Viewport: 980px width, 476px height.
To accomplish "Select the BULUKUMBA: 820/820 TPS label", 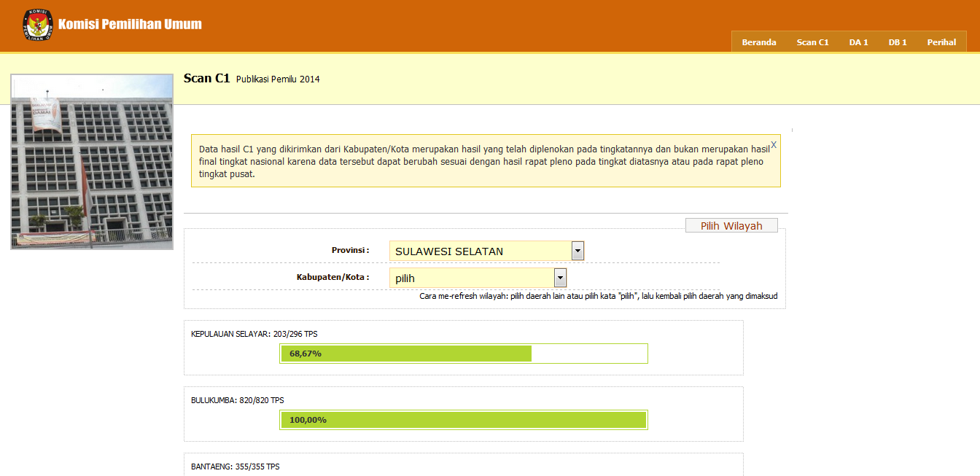I will click(x=237, y=400).
